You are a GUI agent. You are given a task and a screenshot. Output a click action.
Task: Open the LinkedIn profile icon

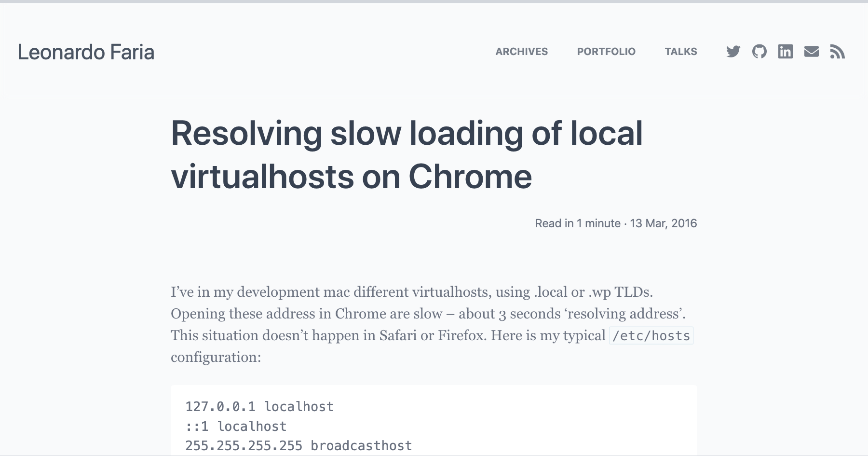(x=786, y=52)
